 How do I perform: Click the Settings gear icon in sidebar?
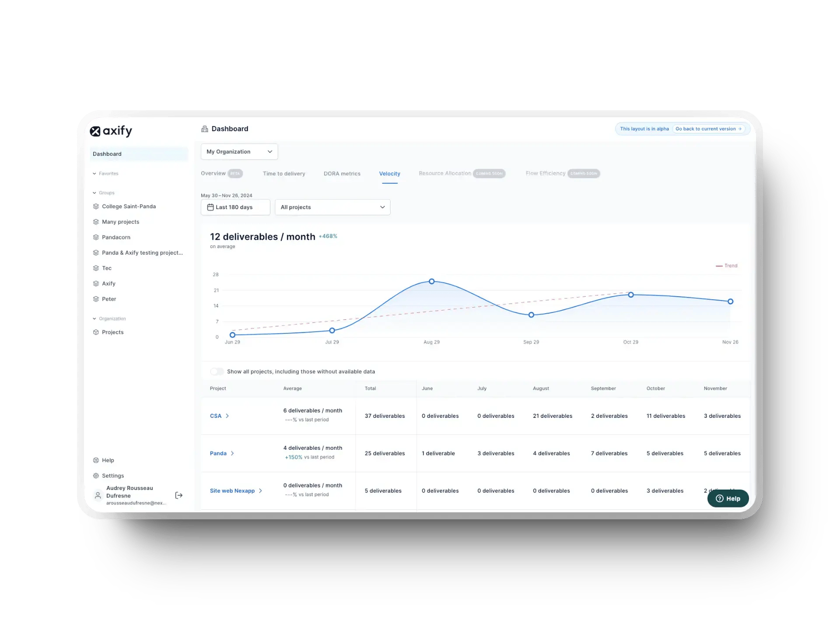point(96,476)
